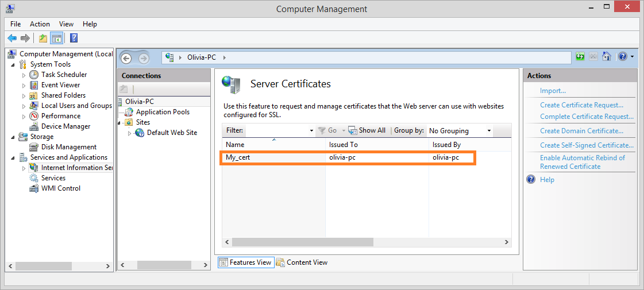Click the blue Help question mark toolbar icon

[74, 38]
